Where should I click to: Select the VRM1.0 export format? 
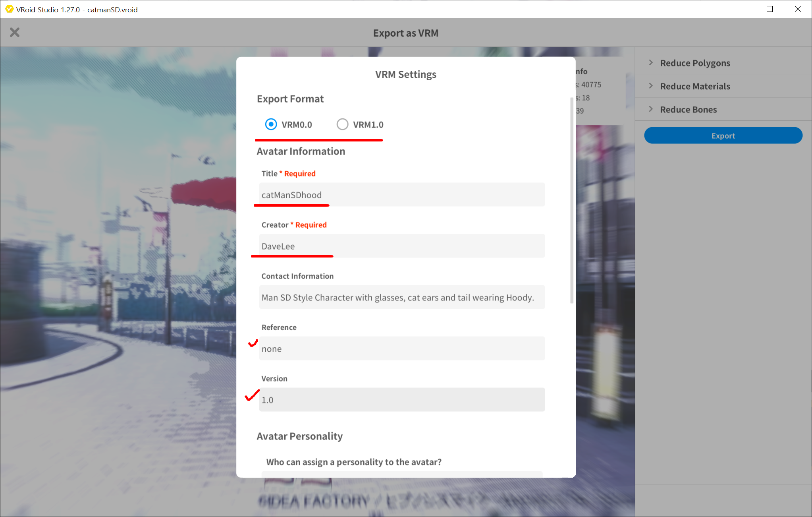pyautogui.click(x=342, y=124)
